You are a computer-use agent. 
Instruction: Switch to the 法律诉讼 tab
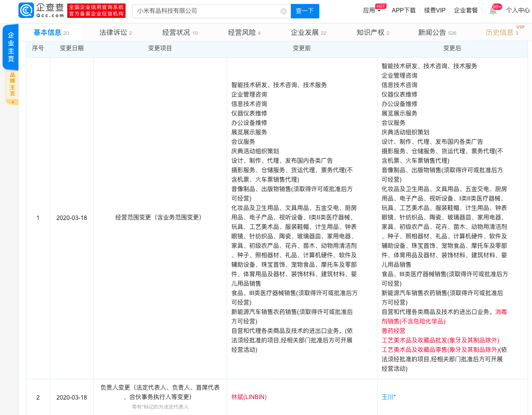[116, 32]
